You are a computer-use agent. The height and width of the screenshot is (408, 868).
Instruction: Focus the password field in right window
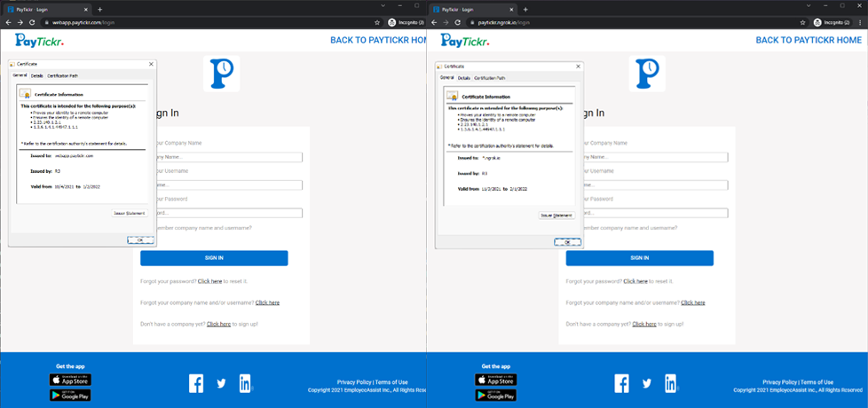pyautogui.click(x=657, y=213)
